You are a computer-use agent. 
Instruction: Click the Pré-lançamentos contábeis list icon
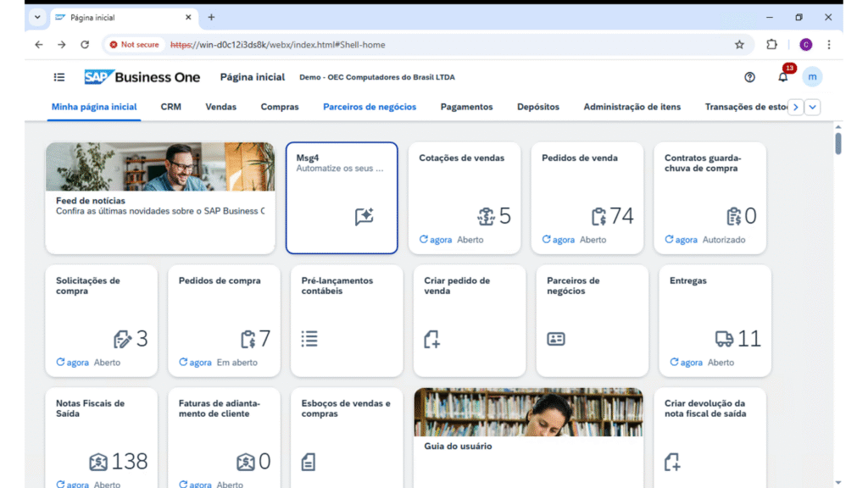[309, 339]
